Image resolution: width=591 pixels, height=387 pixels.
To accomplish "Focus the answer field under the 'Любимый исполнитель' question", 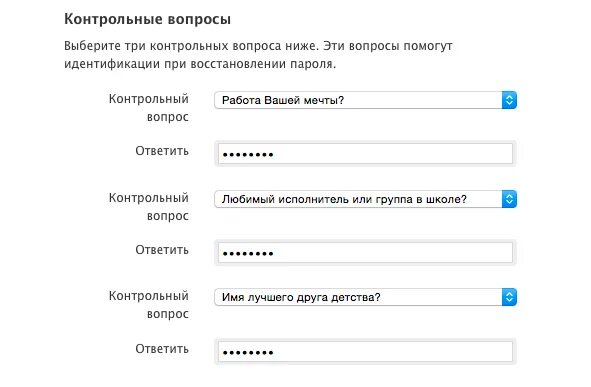I will pos(365,252).
